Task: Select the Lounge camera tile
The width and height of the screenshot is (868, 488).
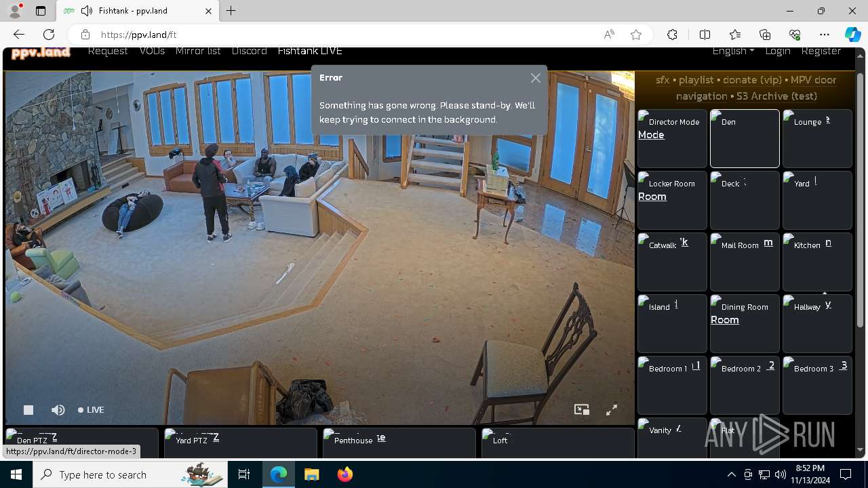Action: [817, 138]
